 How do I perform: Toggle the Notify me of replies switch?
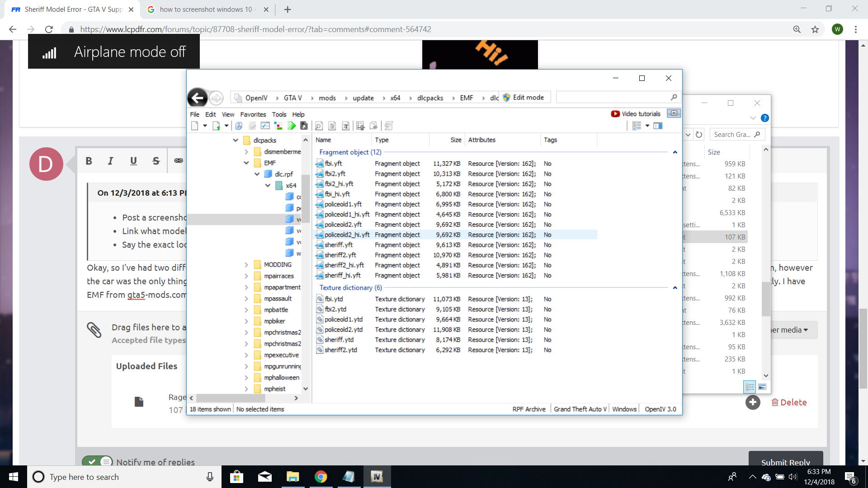tap(97, 461)
